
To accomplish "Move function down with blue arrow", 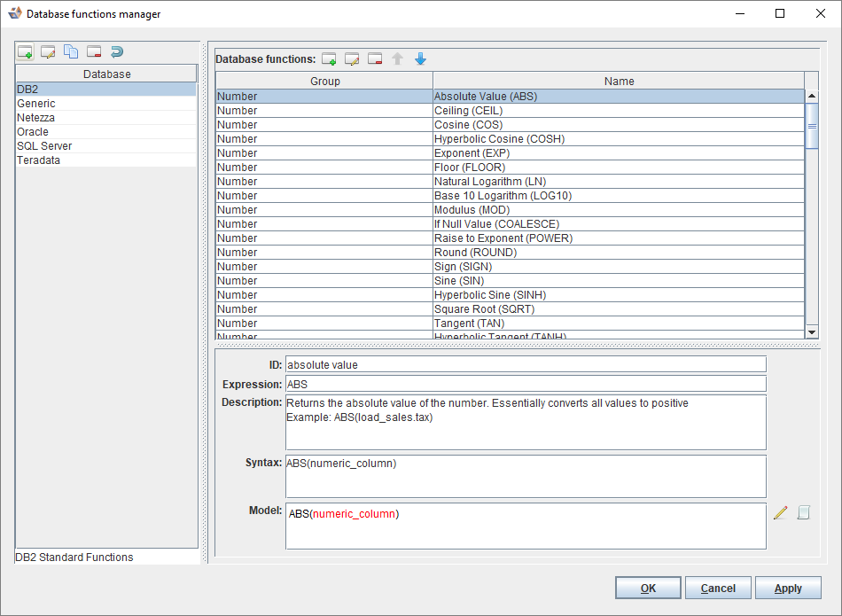I will click(x=420, y=59).
